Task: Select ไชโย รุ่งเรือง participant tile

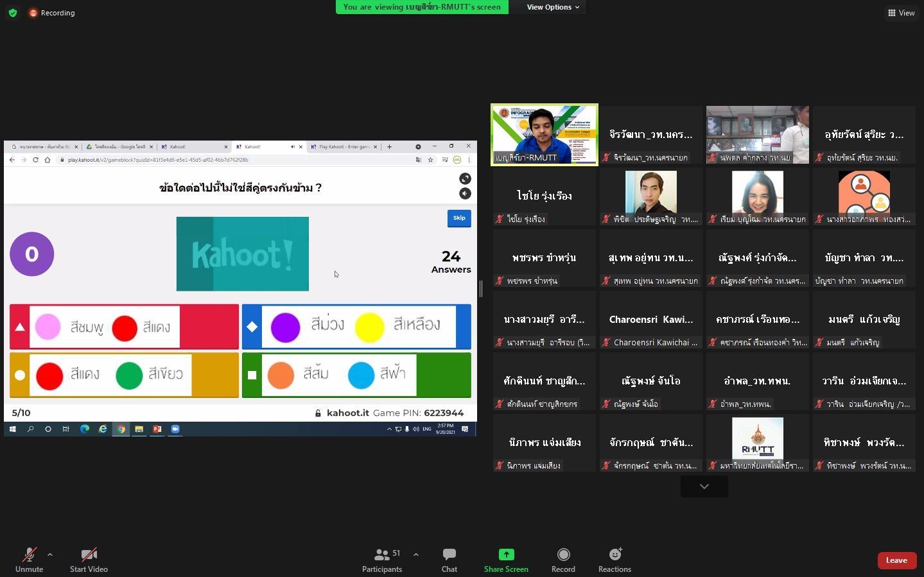Action: pos(545,196)
